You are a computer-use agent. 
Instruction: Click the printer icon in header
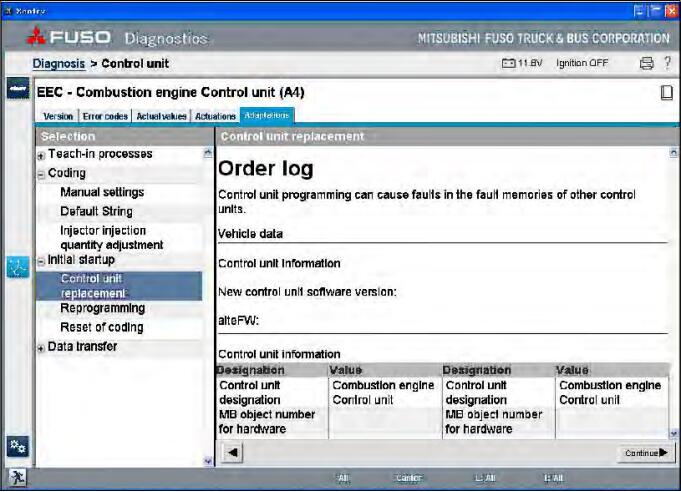(x=647, y=63)
